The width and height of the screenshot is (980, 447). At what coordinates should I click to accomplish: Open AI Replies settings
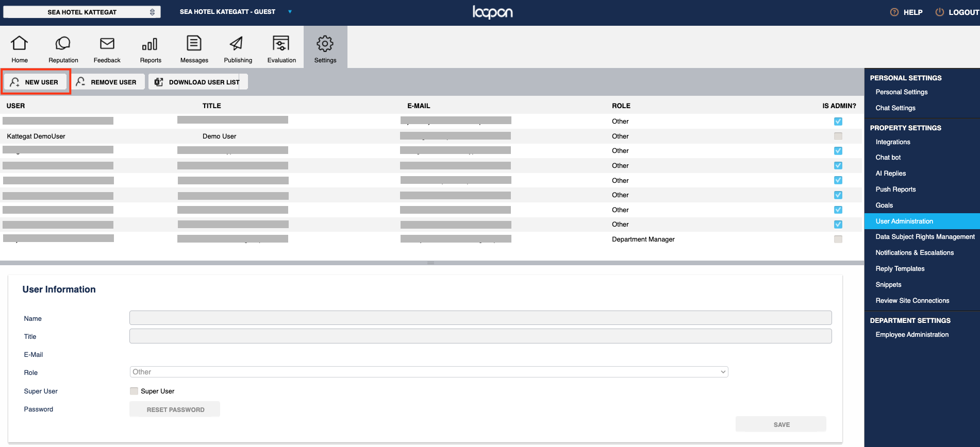coord(890,174)
